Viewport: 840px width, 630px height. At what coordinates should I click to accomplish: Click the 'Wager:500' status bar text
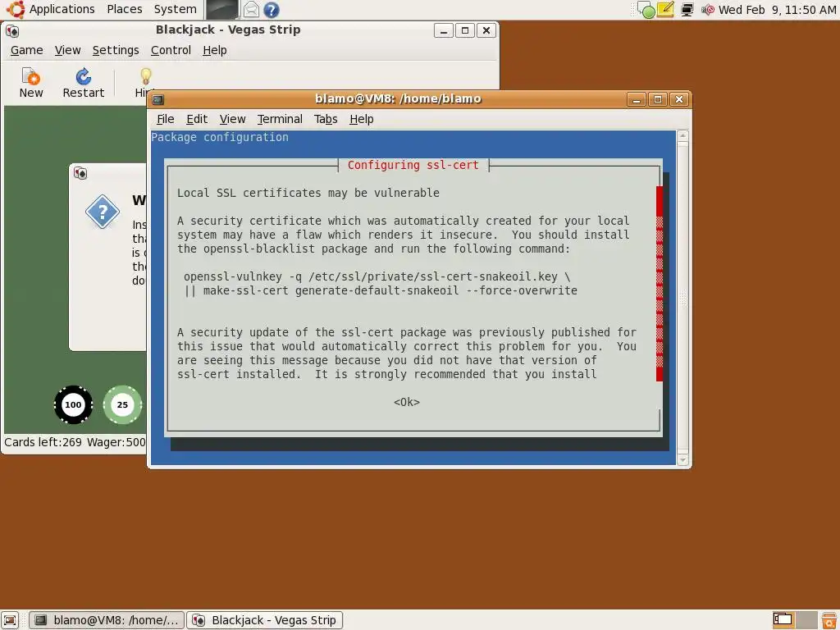click(x=116, y=442)
